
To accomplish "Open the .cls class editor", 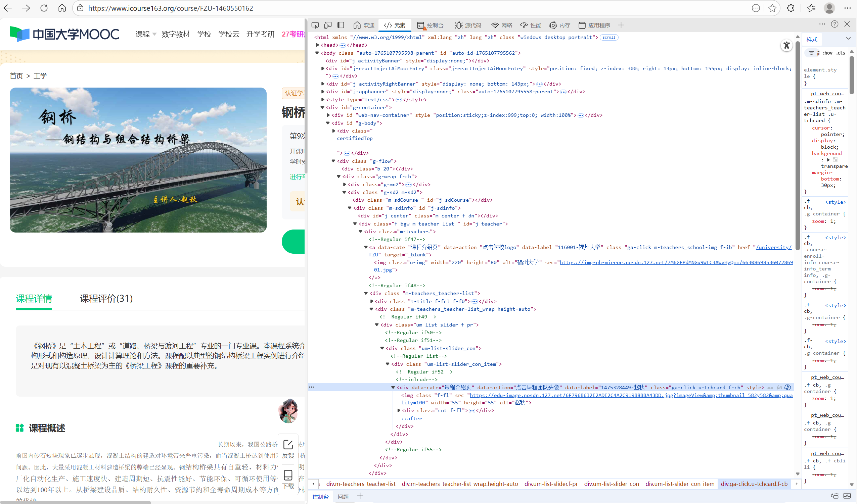I will (841, 53).
